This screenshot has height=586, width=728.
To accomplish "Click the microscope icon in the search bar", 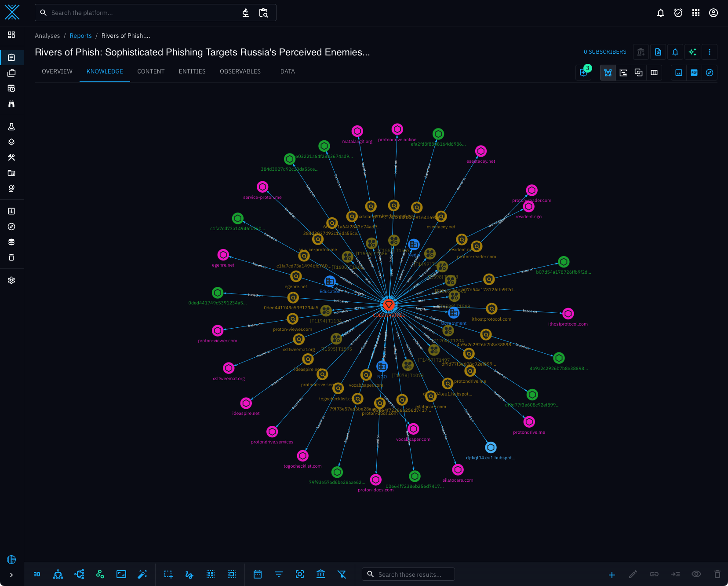I will (x=246, y=13).
